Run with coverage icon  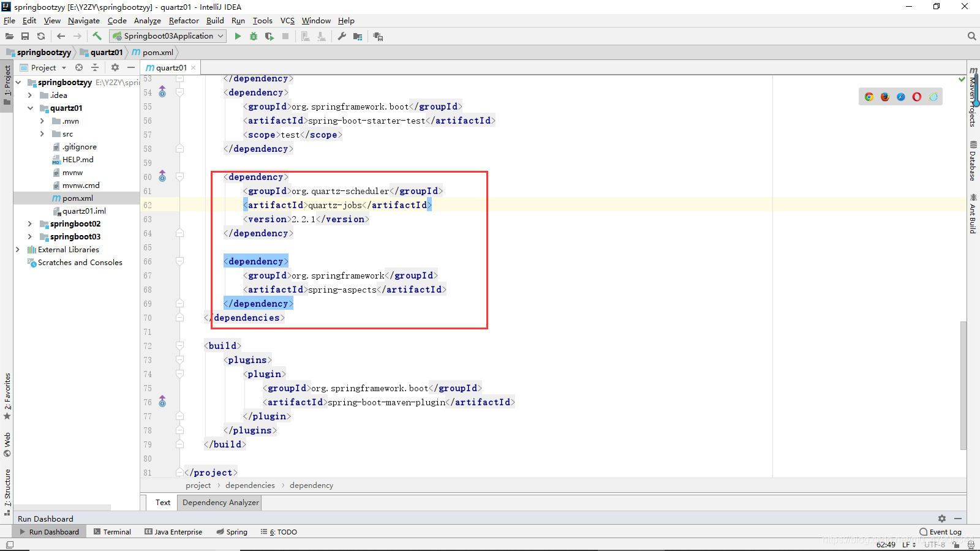[269, 36]
